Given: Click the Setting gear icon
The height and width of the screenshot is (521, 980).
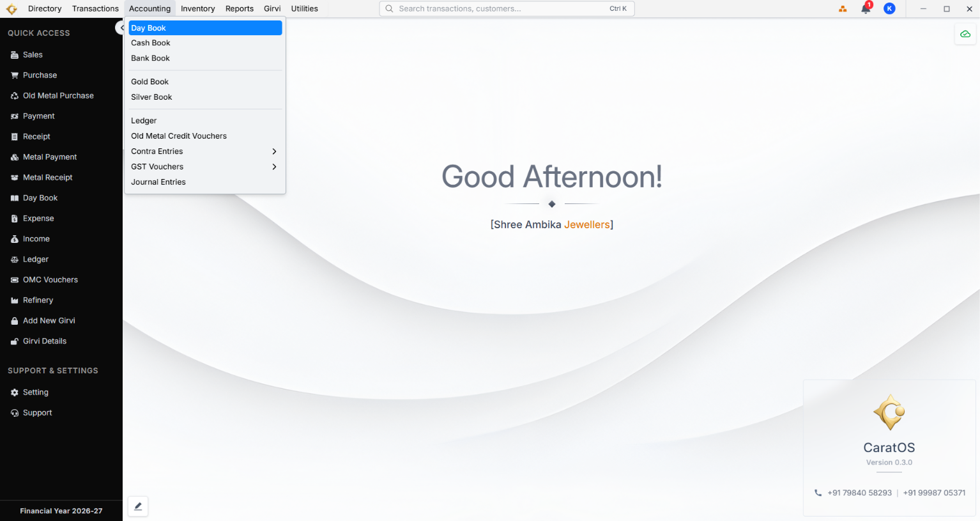Looking at the screenshot, I should tap(15, 393).
